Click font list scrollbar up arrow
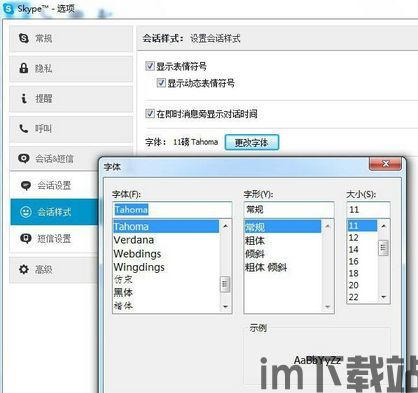 225,226
